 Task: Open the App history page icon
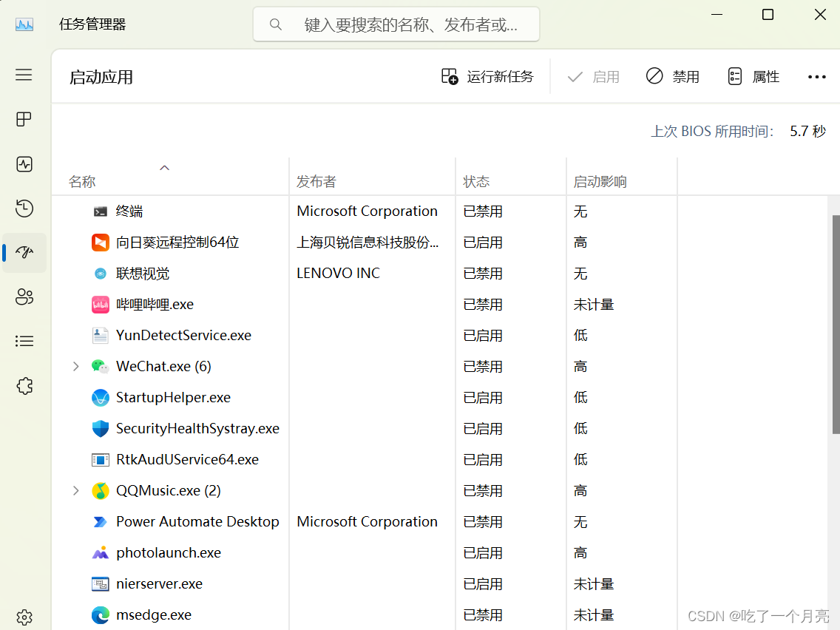pyautogui.click(x=24, y=208)
